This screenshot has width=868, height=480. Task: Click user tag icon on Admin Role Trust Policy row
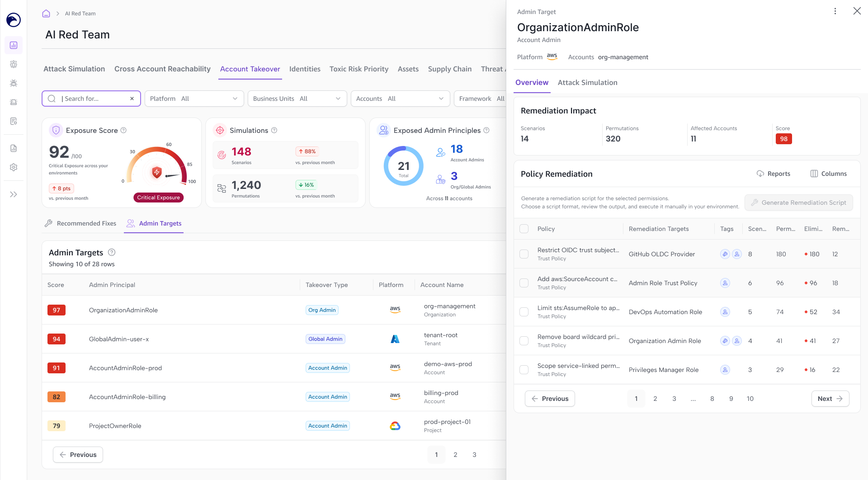coord(725,283)
